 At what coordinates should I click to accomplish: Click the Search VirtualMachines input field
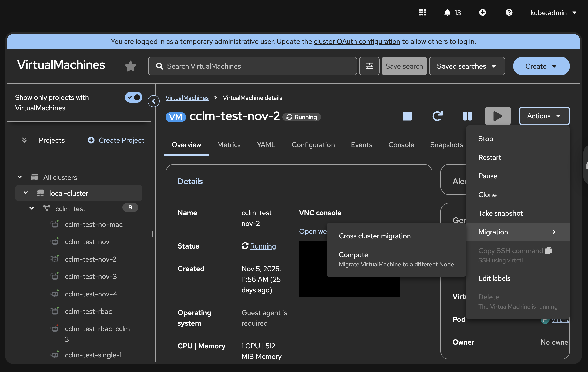point(252,66)
